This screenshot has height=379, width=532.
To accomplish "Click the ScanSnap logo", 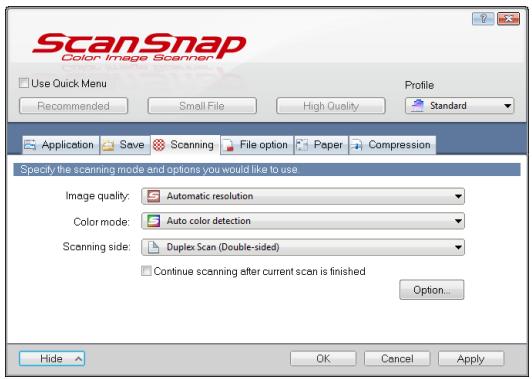I will click(x=139, y=48).
